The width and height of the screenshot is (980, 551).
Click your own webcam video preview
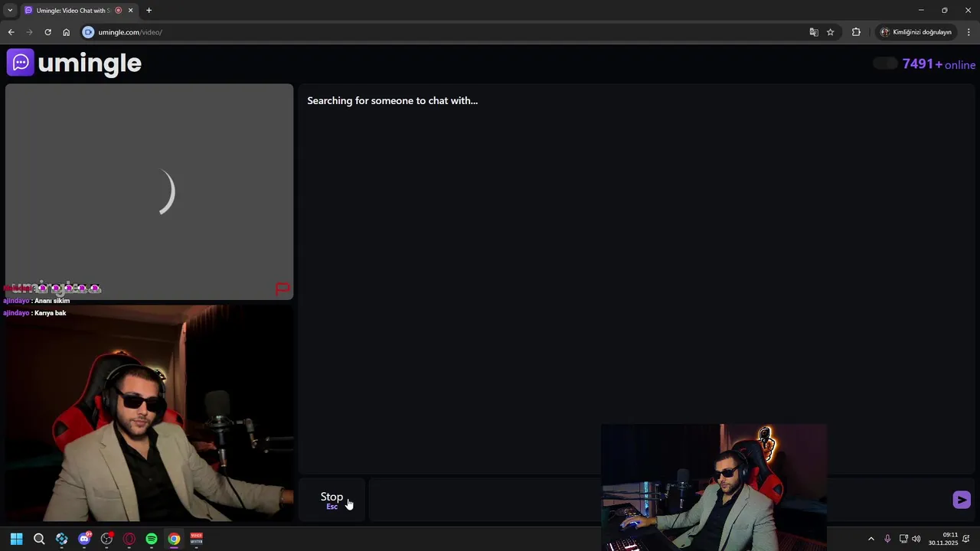tap(149, 413)
